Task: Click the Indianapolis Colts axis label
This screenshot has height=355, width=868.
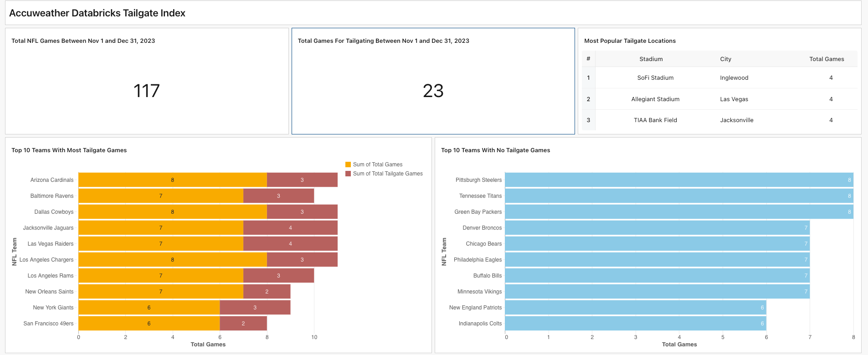Action: point(480,324)
